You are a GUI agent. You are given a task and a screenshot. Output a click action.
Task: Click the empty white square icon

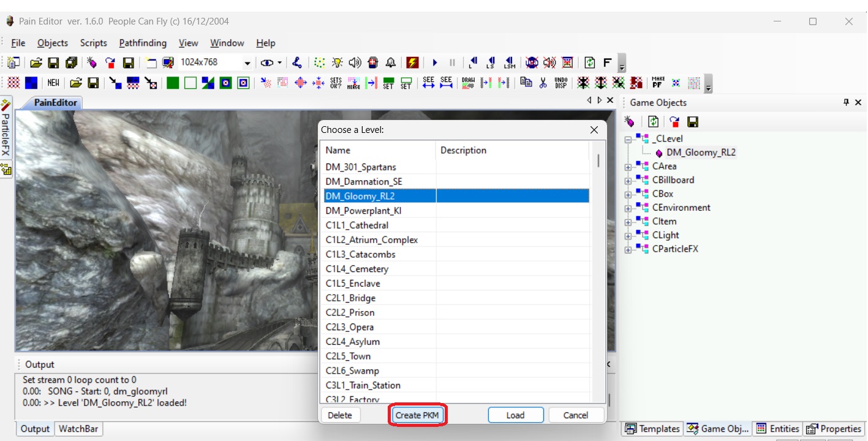click(190, 83)
